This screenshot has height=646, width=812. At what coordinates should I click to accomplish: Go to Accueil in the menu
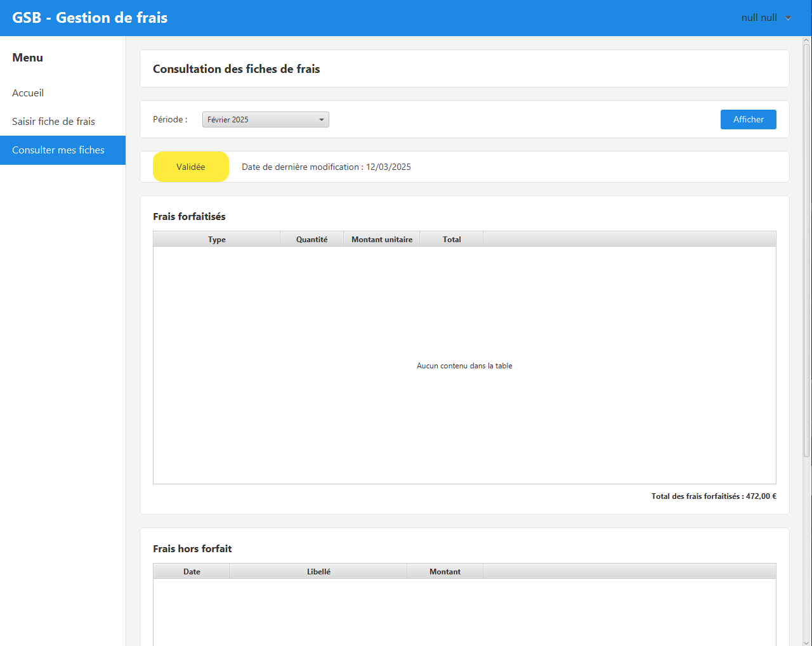[28, 93]
